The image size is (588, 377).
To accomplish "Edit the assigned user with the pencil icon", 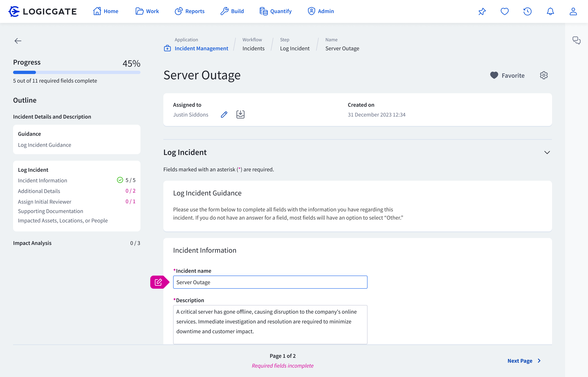I will pos(224,114).
